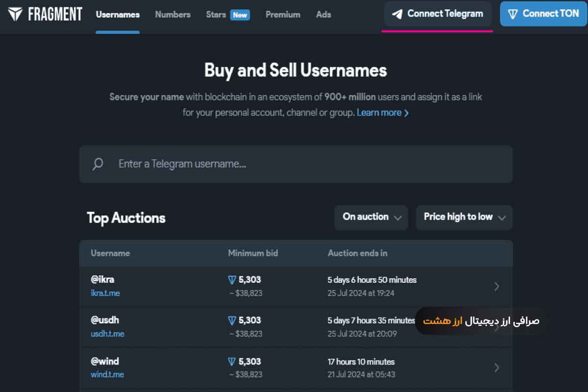
Task: Click the Minimum bid column header
Action: (x=253, y=253)
